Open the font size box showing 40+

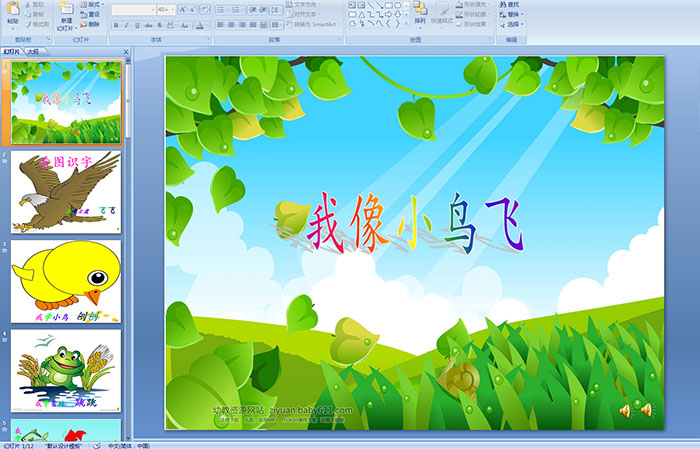166,9
